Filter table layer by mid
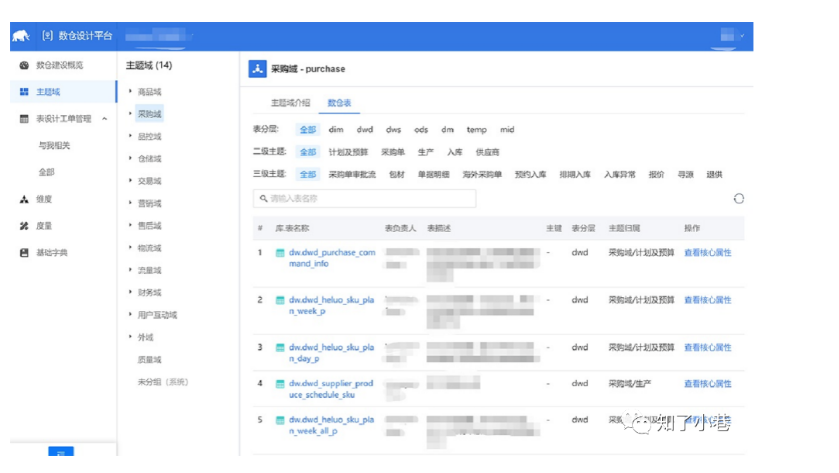Viewport: 839px width, 473px height. (x=507, y=129)
